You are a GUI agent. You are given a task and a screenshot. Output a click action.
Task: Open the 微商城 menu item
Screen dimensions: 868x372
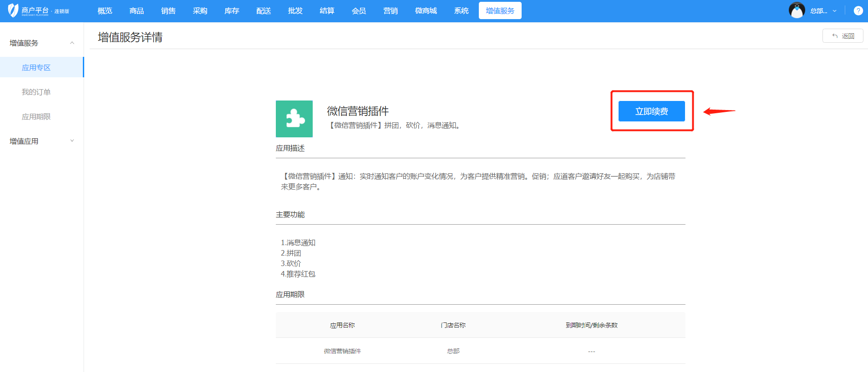pyautogui.click(x=426, y=11)
